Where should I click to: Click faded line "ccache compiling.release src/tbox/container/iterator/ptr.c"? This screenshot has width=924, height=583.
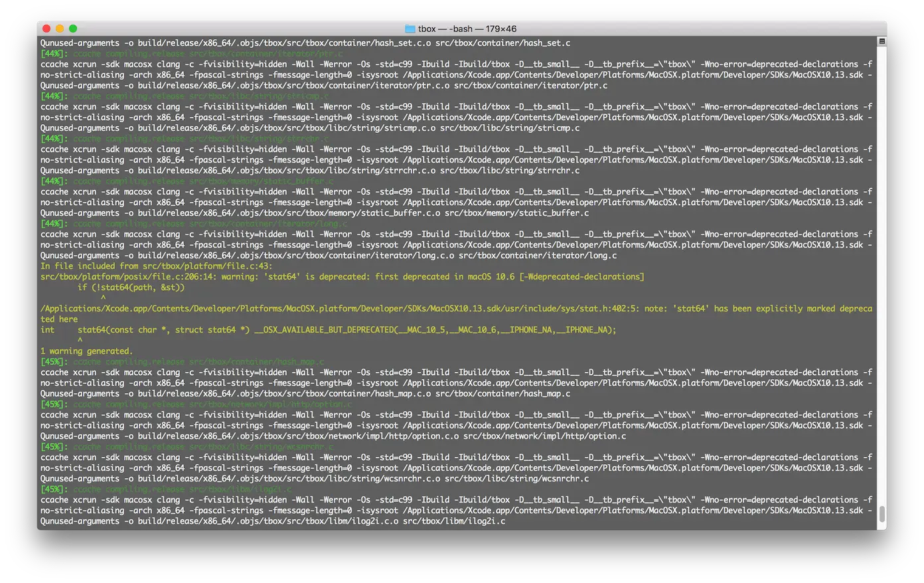coord(208,54)
